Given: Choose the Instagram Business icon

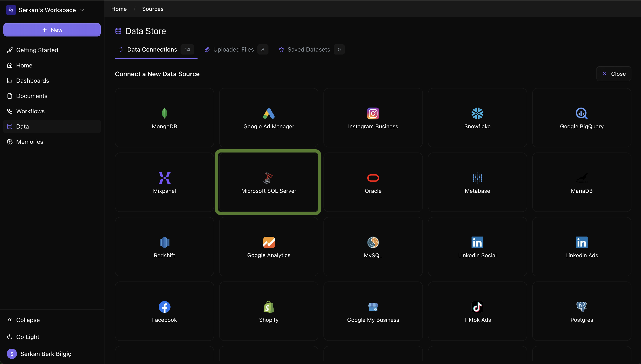Looking at the screenshot, I should (373, 113).
